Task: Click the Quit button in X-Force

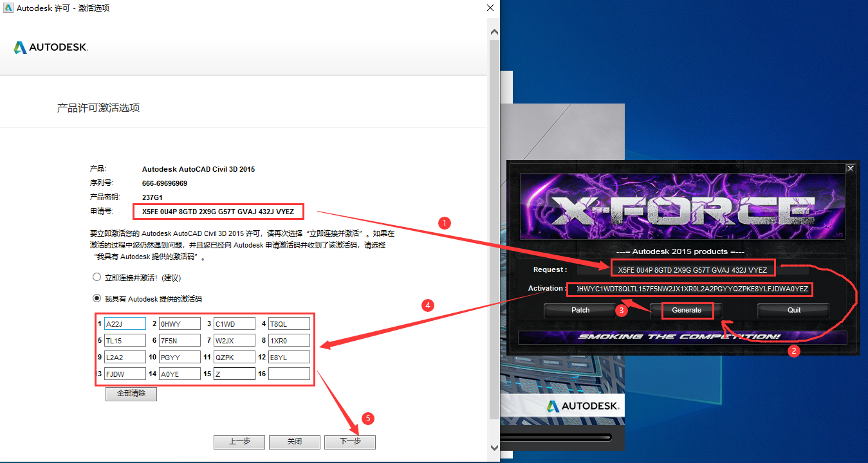Action: (794, 310)
